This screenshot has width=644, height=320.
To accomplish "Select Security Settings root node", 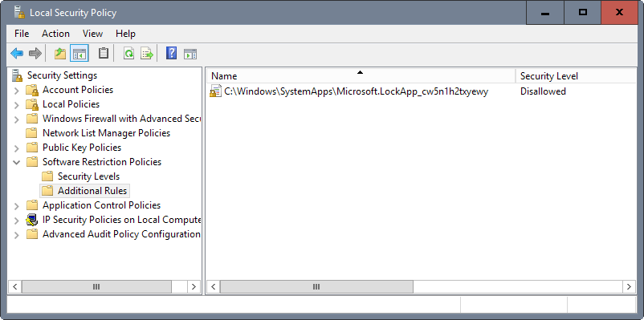I will coord(62,75).
